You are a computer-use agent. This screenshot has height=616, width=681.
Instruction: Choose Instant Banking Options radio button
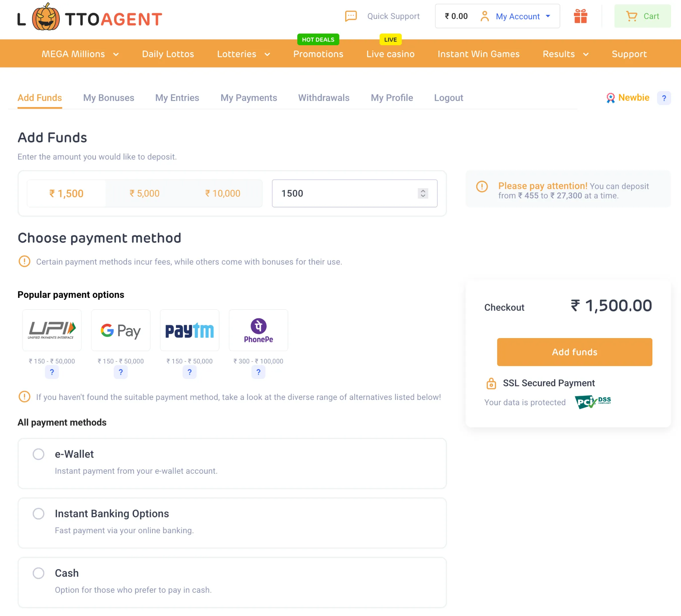point(39,514)
